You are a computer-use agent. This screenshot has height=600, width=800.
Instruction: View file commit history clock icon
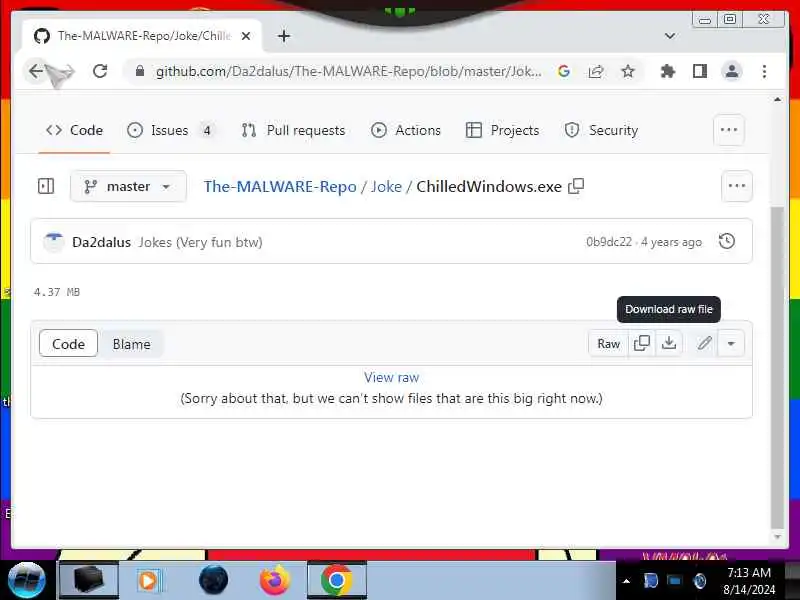point(727,241)
